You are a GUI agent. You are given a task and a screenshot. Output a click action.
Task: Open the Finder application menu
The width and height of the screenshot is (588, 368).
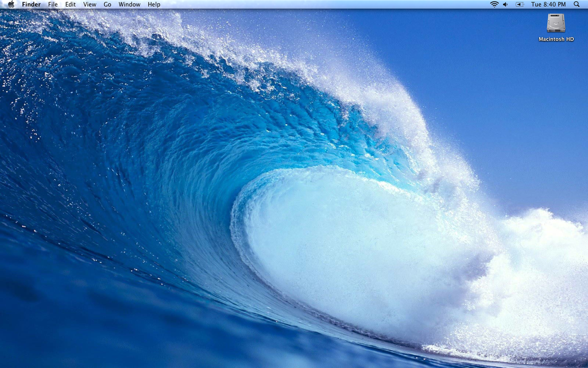coord(31,5)
